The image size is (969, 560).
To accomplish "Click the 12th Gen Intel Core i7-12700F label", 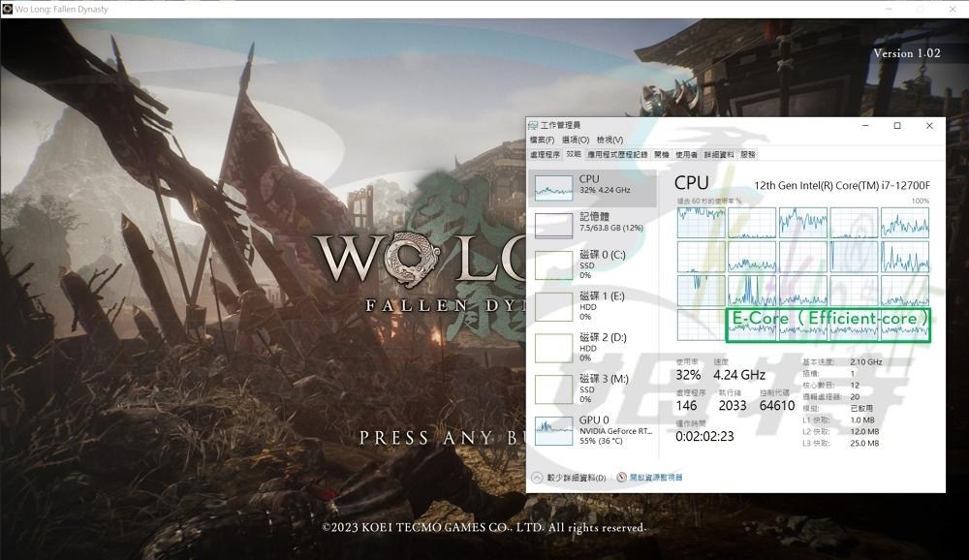I will (x=842, y=185).
